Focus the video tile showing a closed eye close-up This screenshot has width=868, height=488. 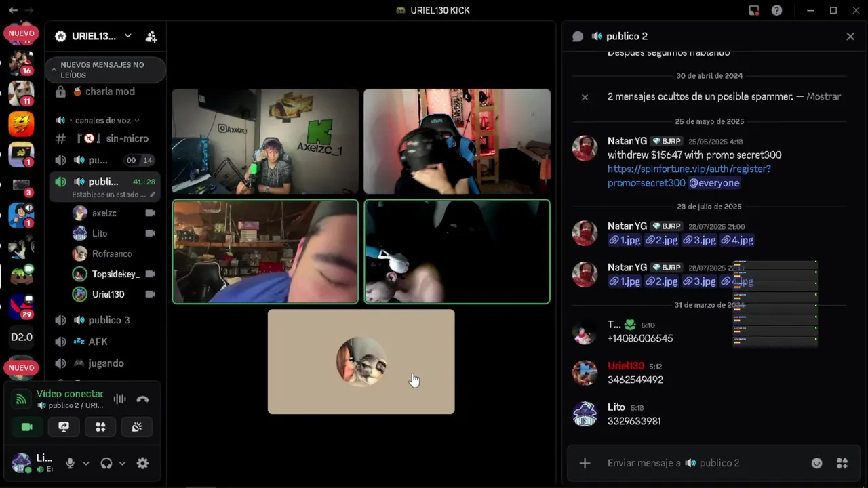[x=265, y=251]
